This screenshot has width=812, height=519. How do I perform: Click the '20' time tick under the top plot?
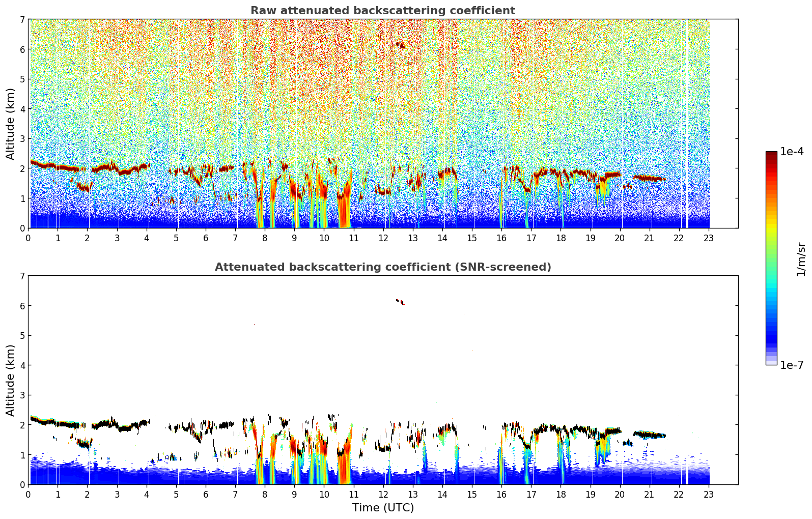(x=620, y=238)
